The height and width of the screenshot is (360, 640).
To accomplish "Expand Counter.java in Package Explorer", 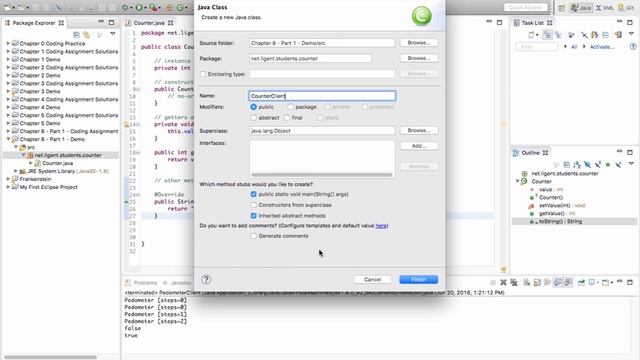I will (x=31, y=163).
